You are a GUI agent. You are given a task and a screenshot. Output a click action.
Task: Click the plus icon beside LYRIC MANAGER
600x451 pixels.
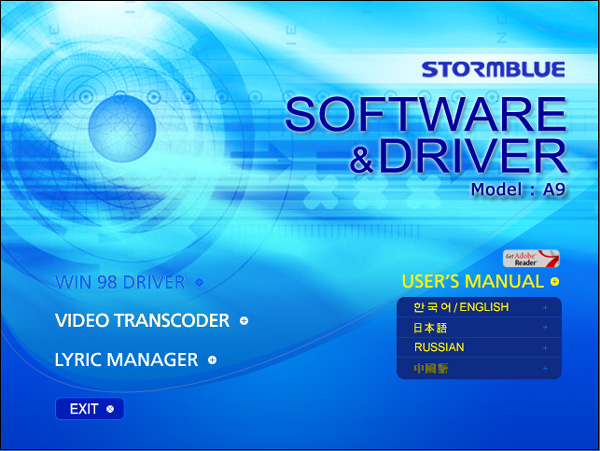[212, 360]
